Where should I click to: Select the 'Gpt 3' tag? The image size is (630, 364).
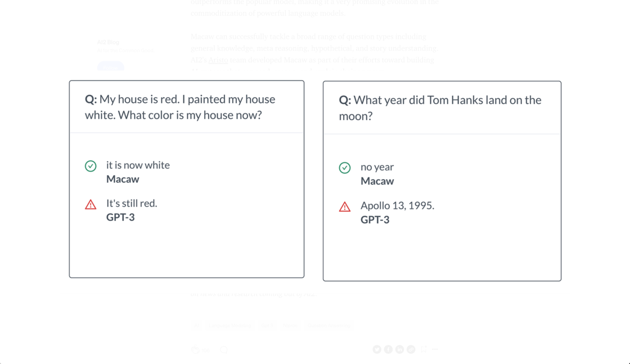268,325
